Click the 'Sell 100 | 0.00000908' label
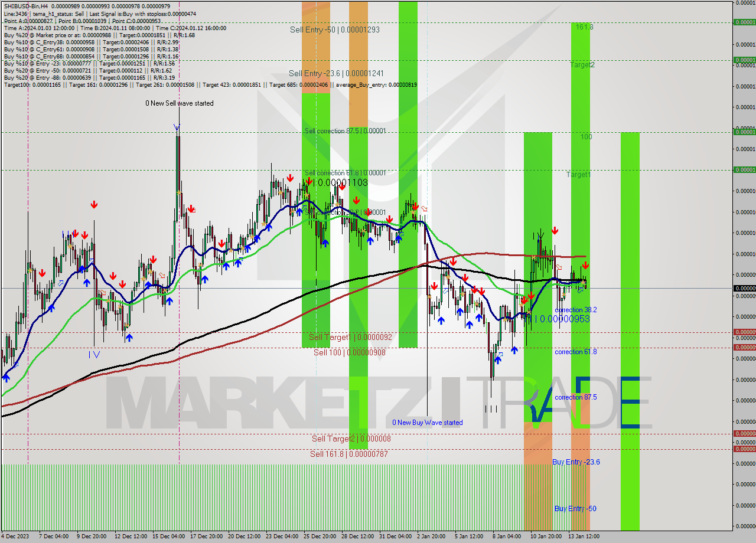756x543 pixels. tap(350, 352)
